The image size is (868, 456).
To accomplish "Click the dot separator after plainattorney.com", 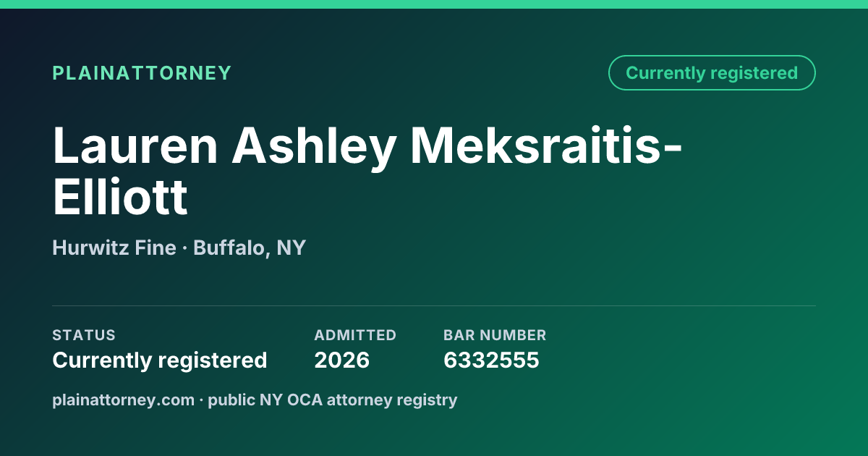I will (202, 400).
